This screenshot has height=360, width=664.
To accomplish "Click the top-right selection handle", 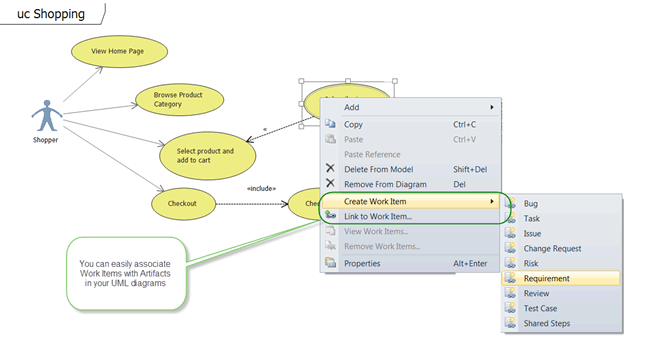I will coord(395,81).
